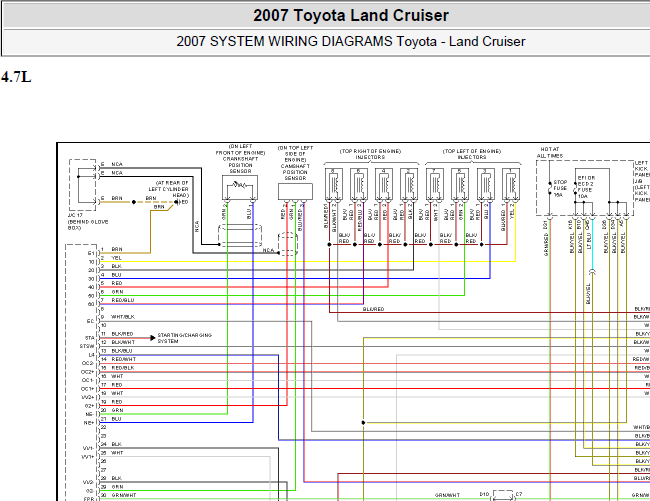Click the D10 C7 connector symbol
Screen dimensions: 650x501
tap(504, 495)
